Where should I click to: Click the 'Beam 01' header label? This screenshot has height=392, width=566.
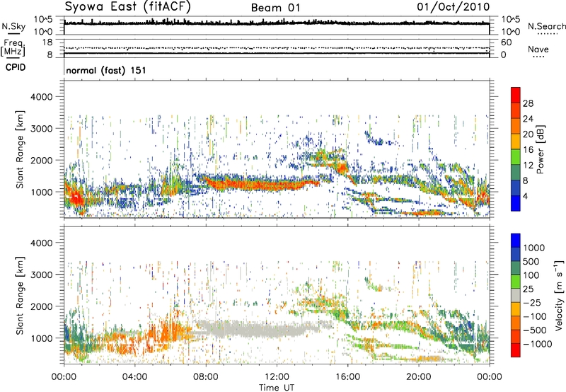[x=275, y=8]
